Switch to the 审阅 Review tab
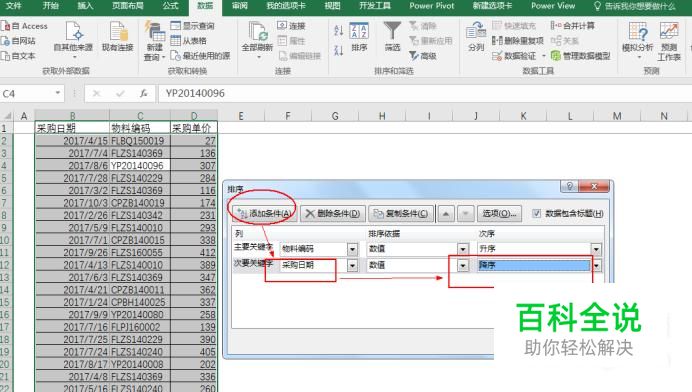This screenshot has width=692, height=392. click(240, 6)
